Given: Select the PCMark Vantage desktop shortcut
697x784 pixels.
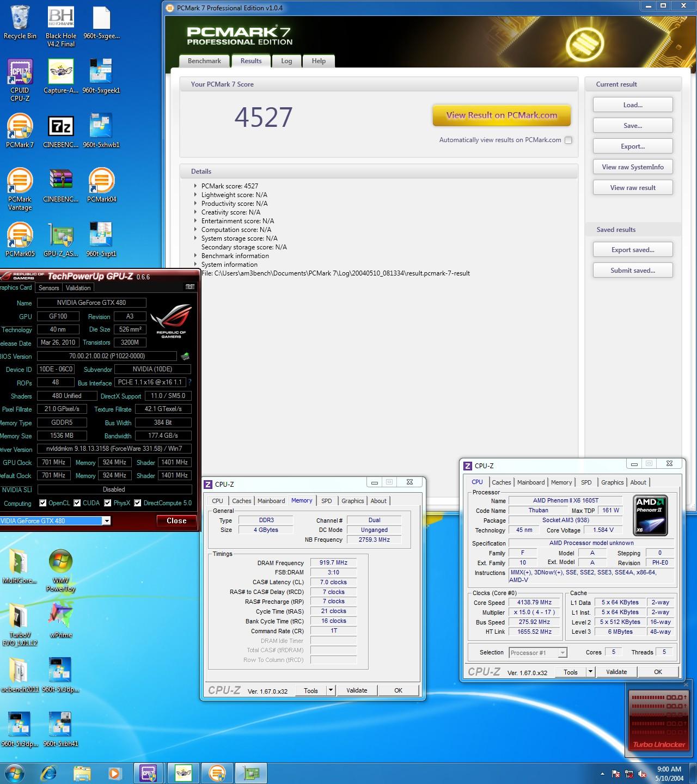Looking at the screenshot, I should [x=20, y=189].
